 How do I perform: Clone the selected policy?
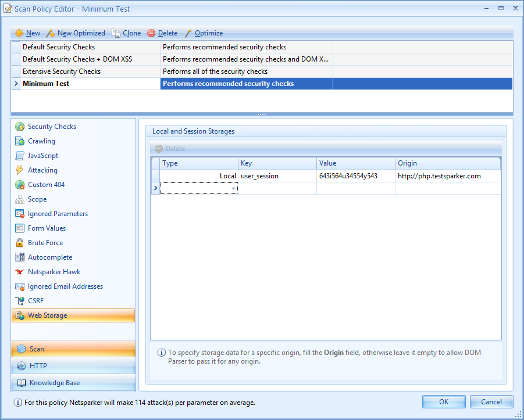tap(127, 33)
